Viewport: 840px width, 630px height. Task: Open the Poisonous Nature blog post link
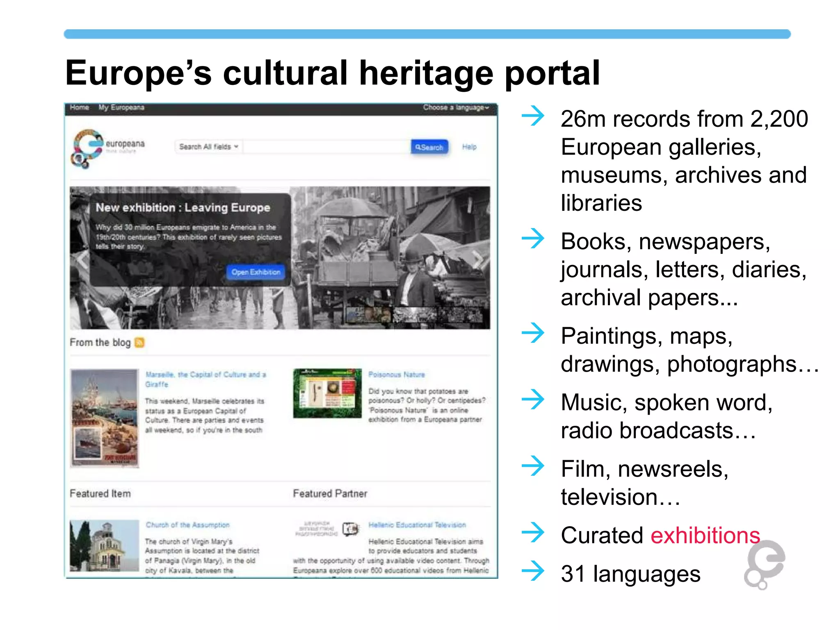tap(396, 374)
